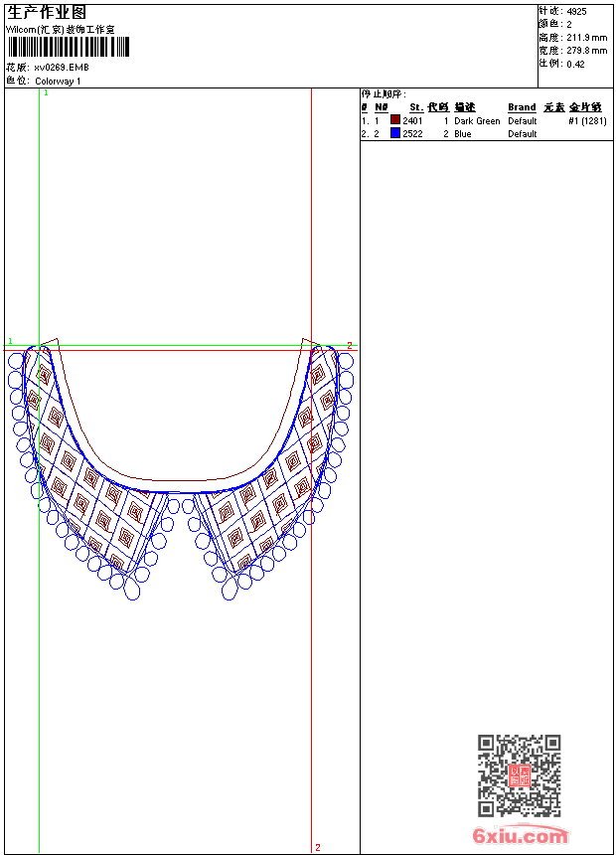Image resolution: width=616 pixels, height=855 pixels.
Task: Click the Colorway 1 label
Action: pos(58,81)
